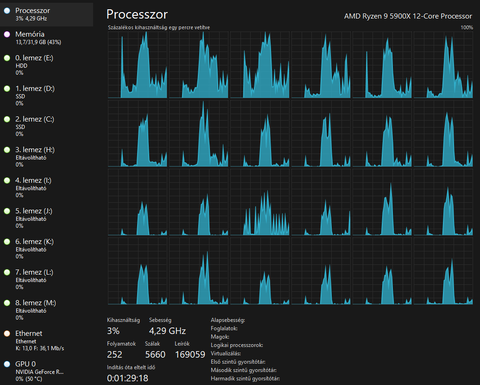480x385 pixels.
Task: Open the Ethernet network view
Action: coord(46,340)
